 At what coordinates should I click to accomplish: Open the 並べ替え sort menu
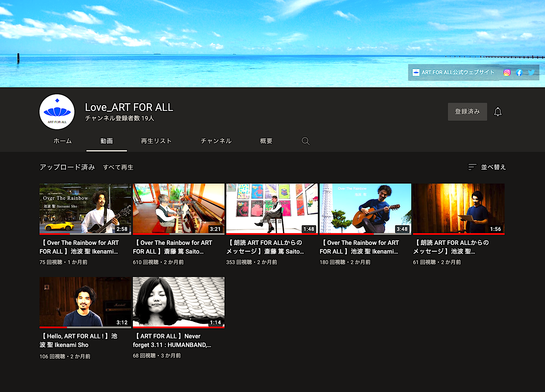487,167
